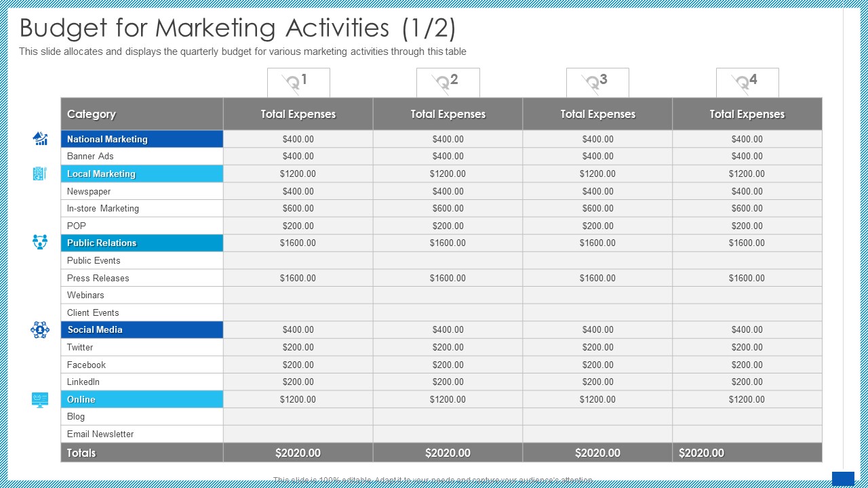Select the Banner Ads row label
Image resolution: width=868 pixels, height=488 pixels.
tap(142, 156)
